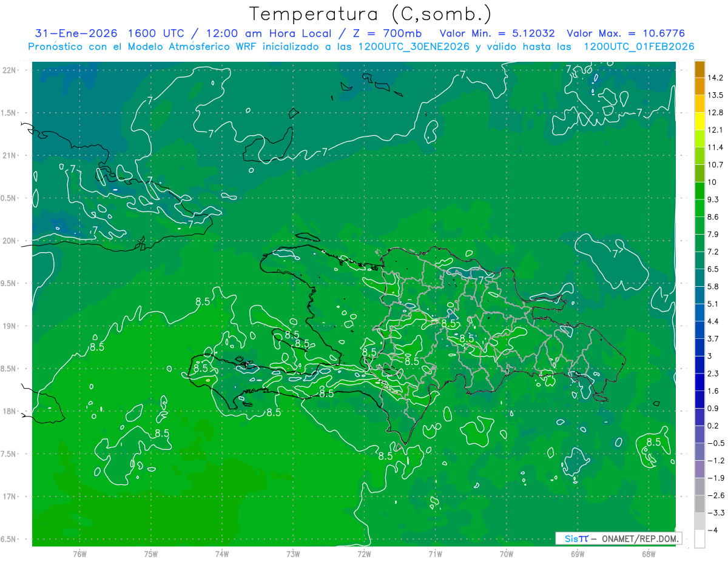
Task: Click the colorbar value "11.4"
Action: click(x=715, y=147)
